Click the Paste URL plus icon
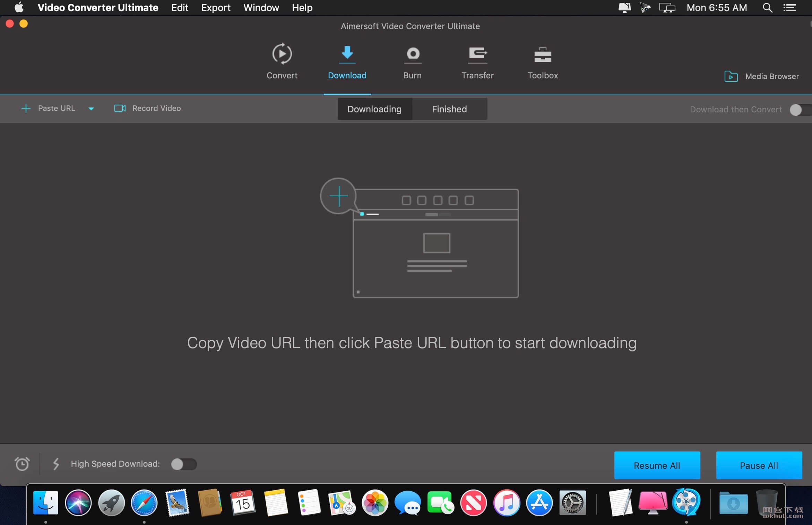 [x=26, y=108]
